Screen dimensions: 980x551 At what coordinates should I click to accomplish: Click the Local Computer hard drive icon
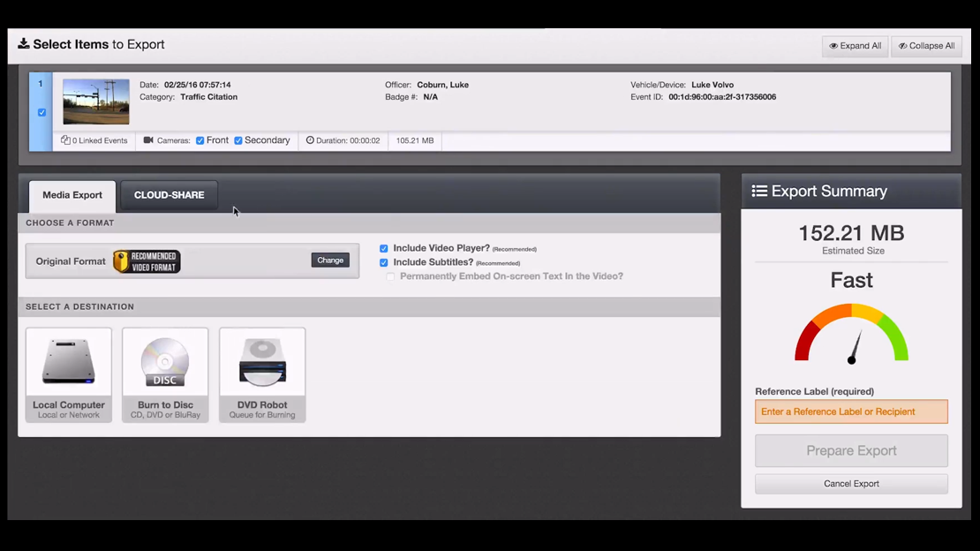(x=69, y=363)
